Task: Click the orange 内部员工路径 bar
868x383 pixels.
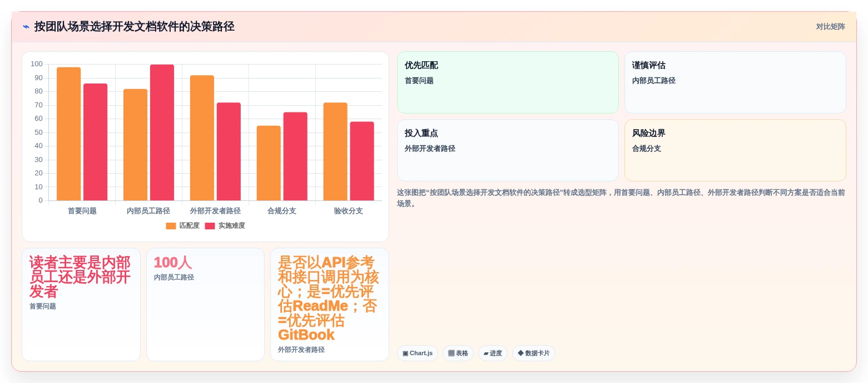Action: (x=136, y=145)
